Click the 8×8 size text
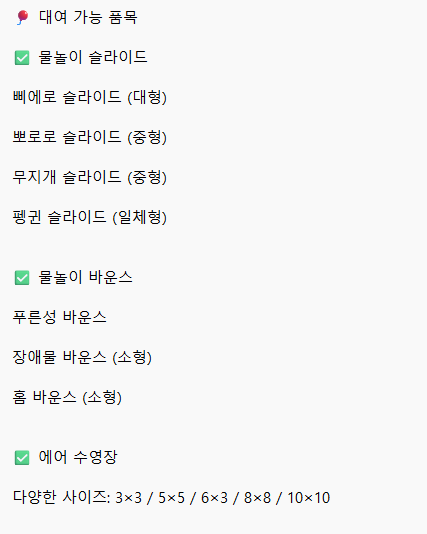The height and width of the screenshot is (534, 427). click(x=257, y=498)
